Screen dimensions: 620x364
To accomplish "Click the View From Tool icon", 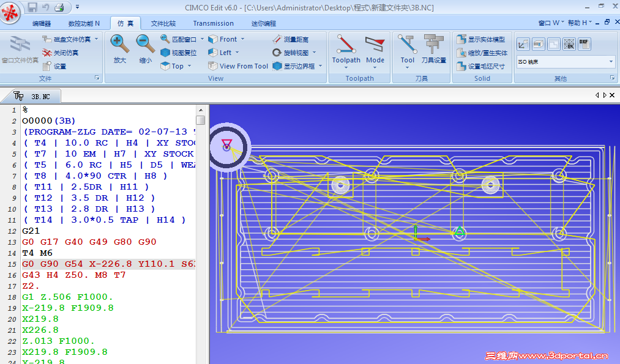I will coord(213,65).
